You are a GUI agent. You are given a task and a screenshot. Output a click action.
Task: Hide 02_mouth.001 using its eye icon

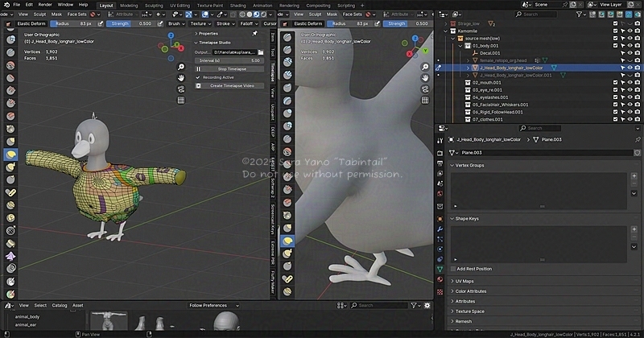point(630,83)
